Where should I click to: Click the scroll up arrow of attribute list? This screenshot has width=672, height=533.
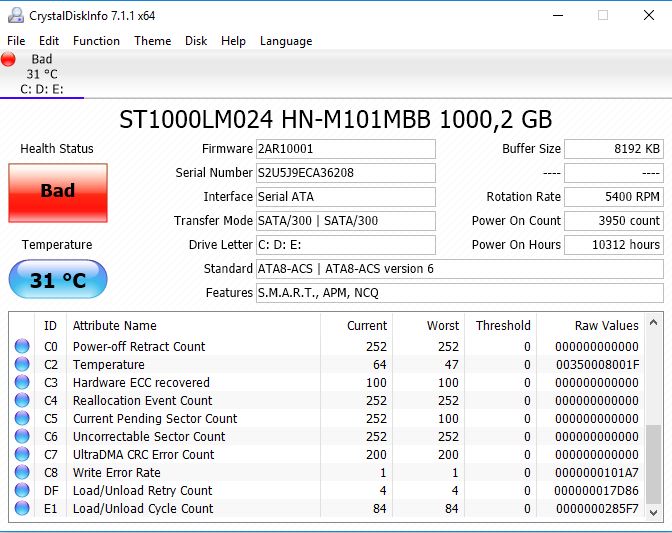click(653, 322)
